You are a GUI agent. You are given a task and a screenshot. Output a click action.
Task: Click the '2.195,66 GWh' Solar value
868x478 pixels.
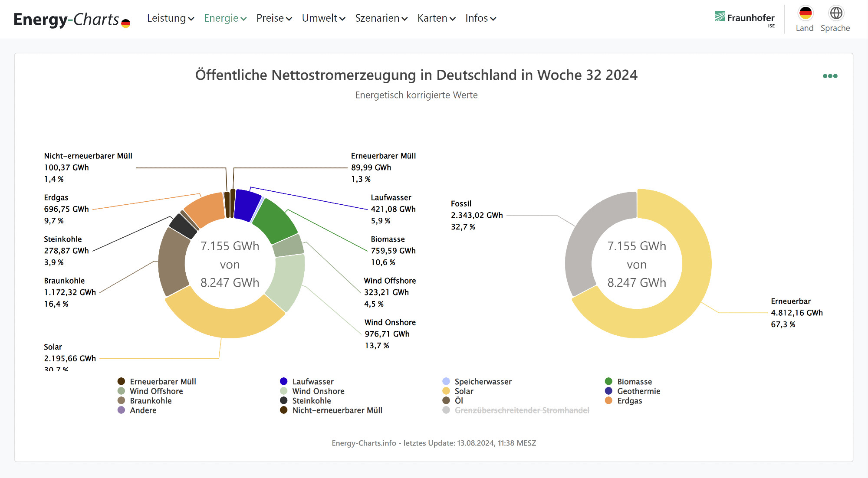pos(70,359)
